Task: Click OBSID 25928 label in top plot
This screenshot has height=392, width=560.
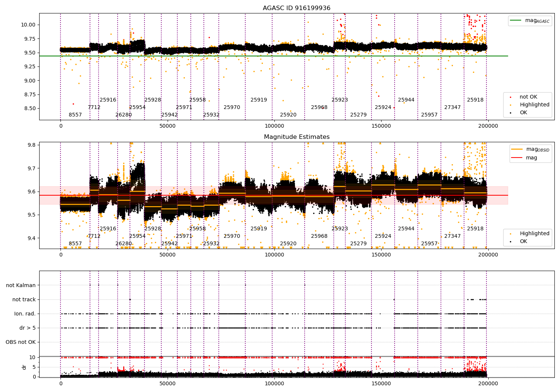Action: (x=153, y=100)
